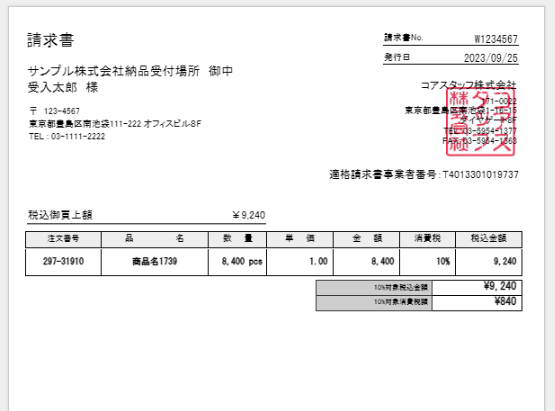Click the 注文番号 column header

click(x=63, y=239)
